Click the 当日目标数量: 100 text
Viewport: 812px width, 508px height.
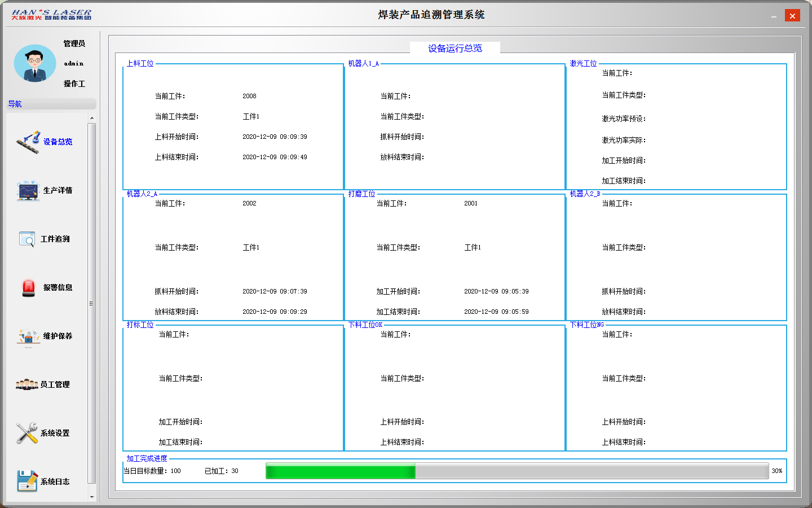click(x=152, y=471)
